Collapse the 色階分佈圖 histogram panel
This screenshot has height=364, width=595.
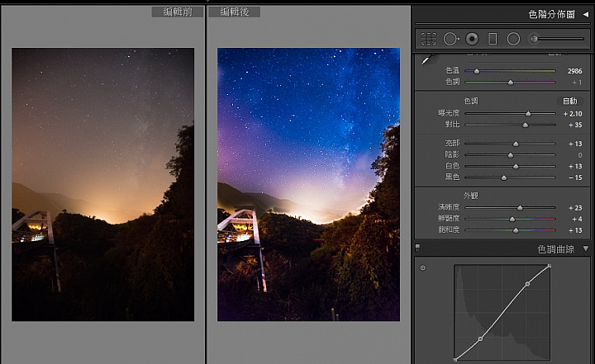point(586,14)
